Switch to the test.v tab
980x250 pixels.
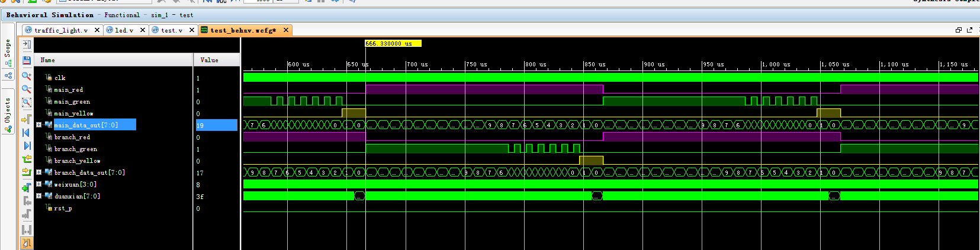172,30
